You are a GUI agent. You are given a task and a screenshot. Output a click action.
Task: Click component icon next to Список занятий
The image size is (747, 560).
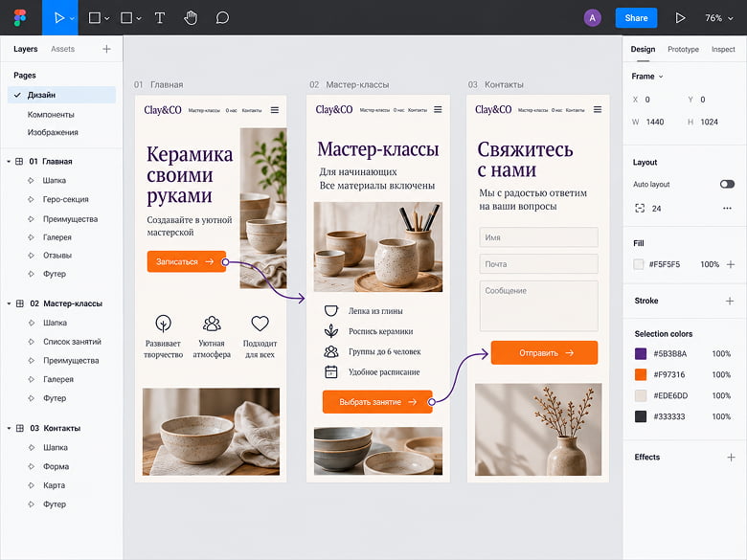coord(32,342)
